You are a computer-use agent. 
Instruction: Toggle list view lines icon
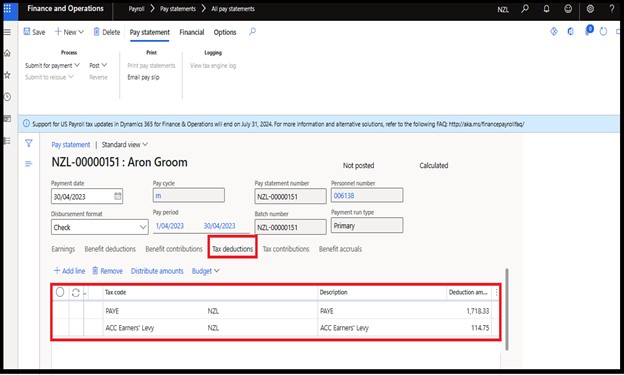pos(29,164)
